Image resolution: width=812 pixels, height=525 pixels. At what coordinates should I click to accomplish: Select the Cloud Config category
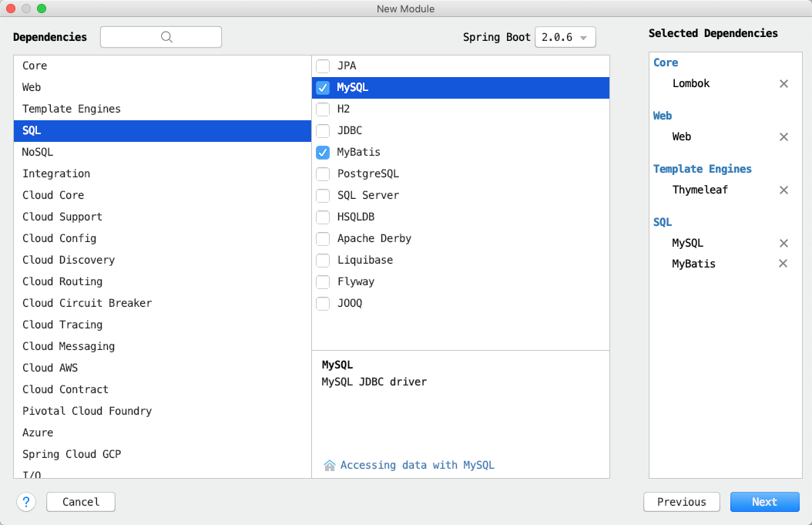pos(163,238)
